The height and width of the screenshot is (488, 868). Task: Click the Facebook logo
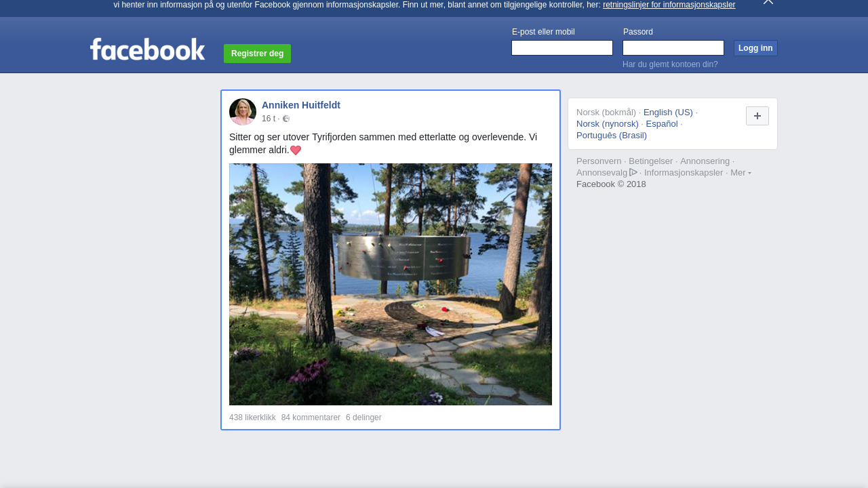click(147, 49)
